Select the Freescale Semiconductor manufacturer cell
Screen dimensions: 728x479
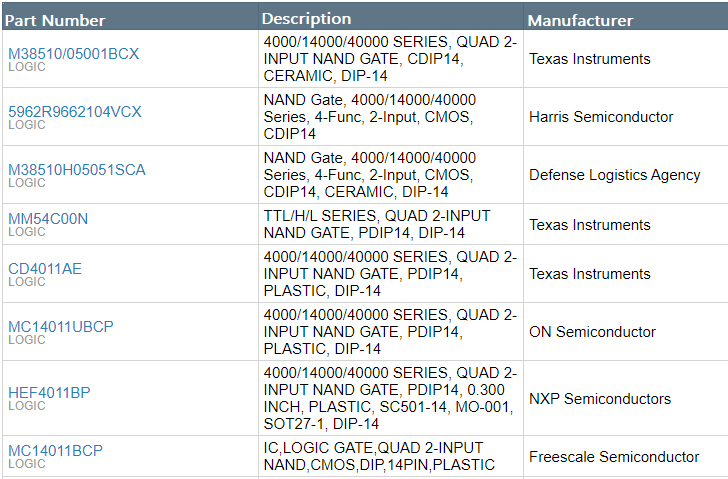(x=614, y=457)
